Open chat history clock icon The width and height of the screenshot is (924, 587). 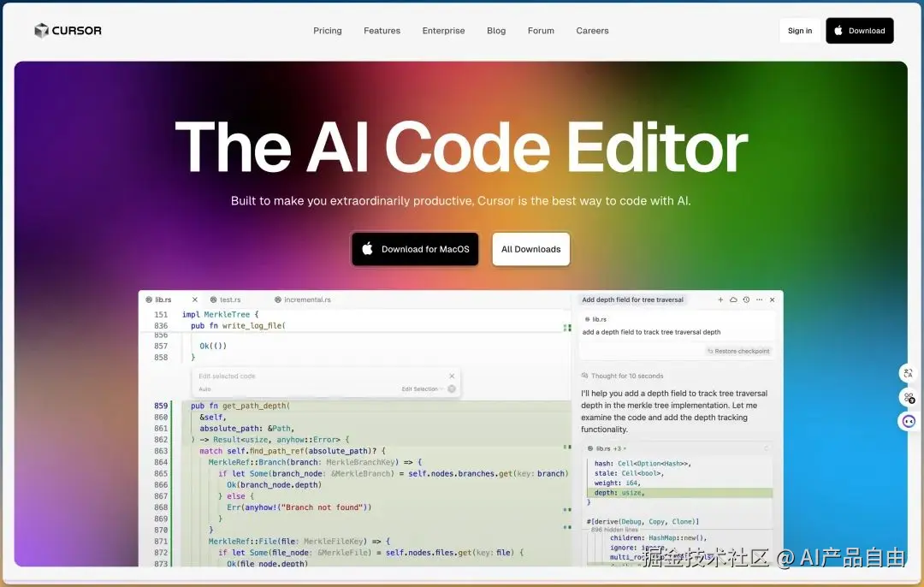tap(746, 300)
